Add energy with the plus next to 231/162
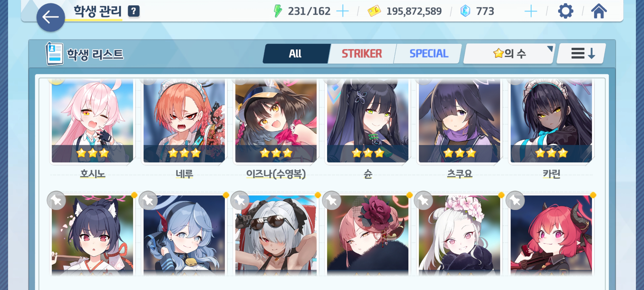This screenshot has height=290, width=644. (x=343, y=11)
